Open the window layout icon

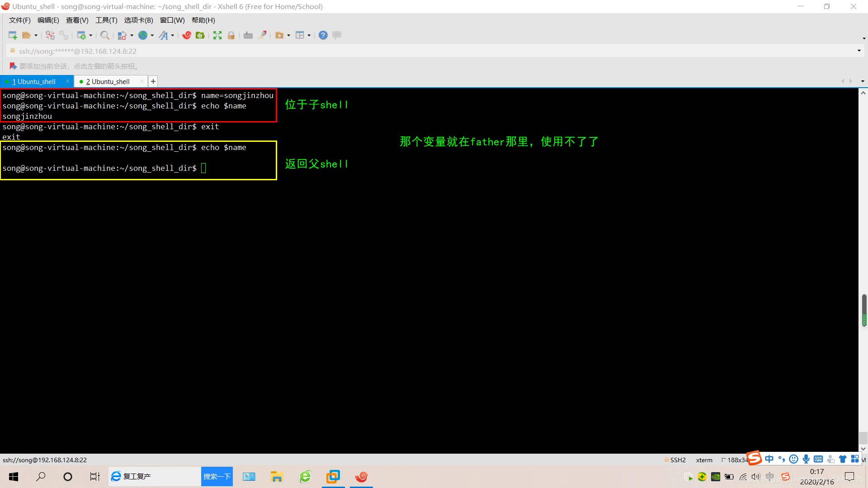tap(300, 35)
